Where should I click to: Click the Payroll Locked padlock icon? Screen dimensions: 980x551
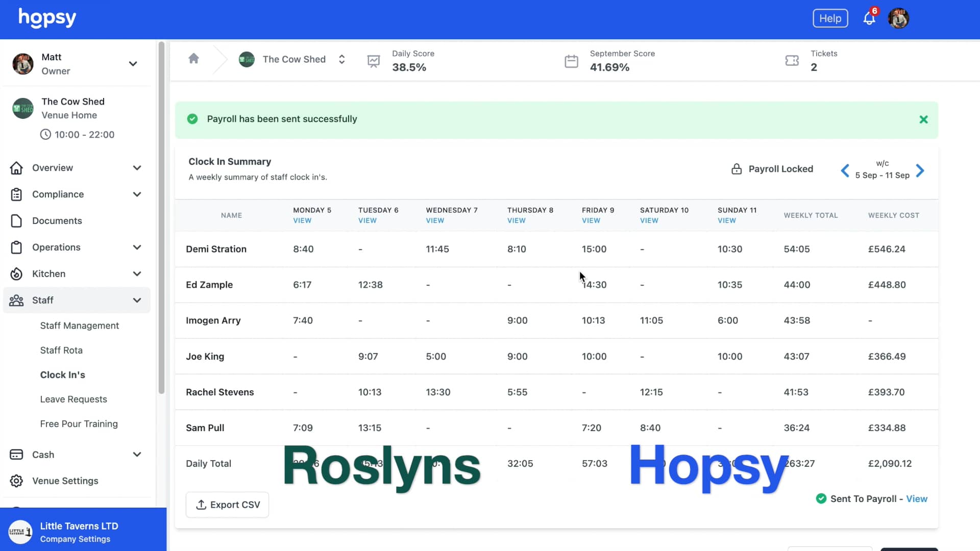[737, 169]
